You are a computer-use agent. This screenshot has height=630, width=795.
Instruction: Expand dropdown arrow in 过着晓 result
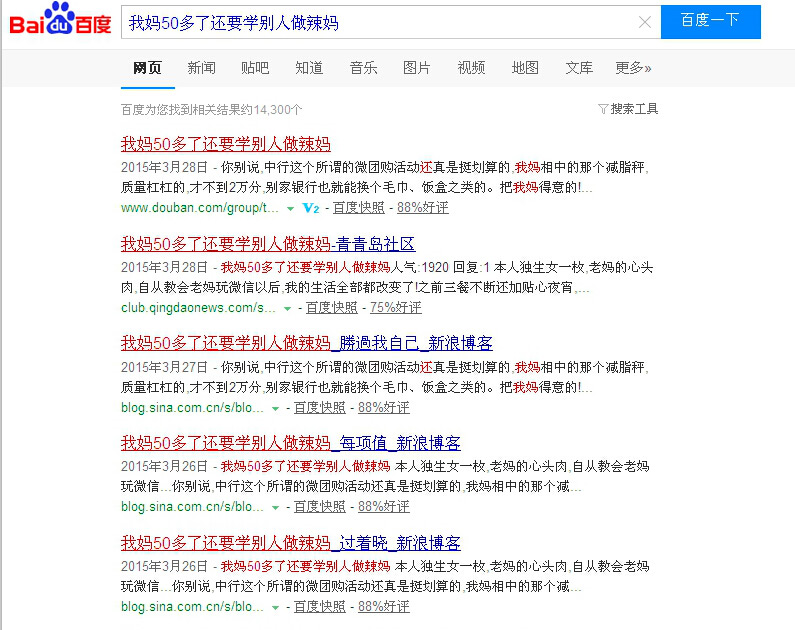[x=275, y=607]
